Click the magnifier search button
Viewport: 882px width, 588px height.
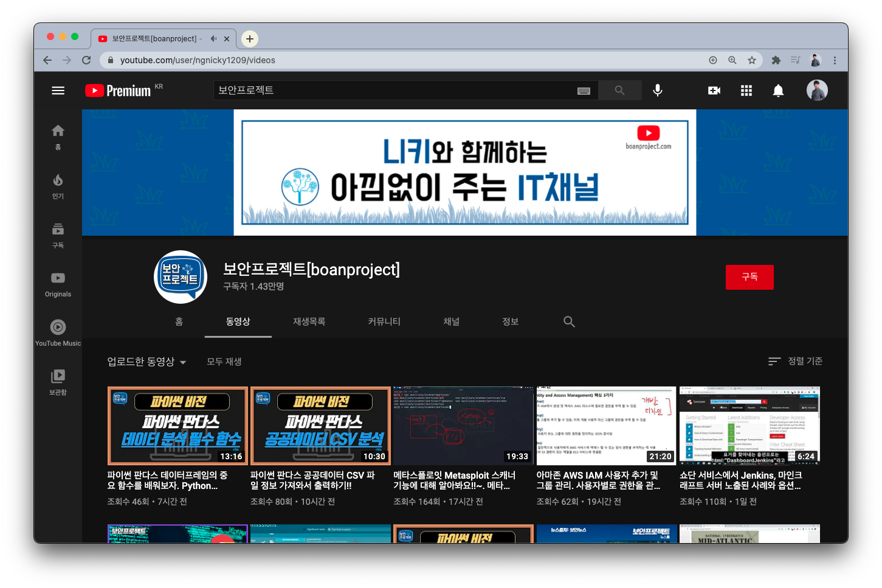click(x=619, y=91)
